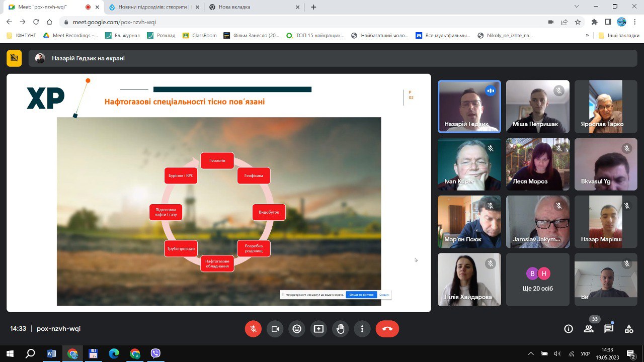Open the chat with everyone panel
The width and height of the screenshot is (644, 362).
click(609, 329)
